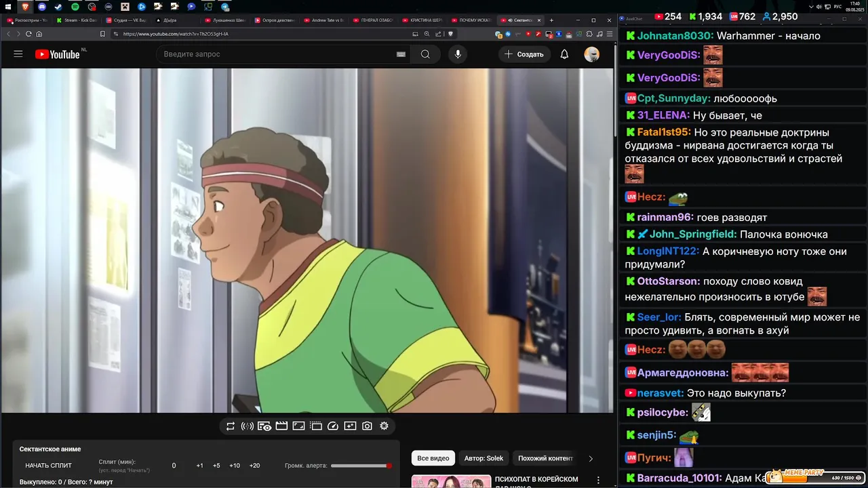Open Discord from the taskbar
The image size is (868, 488).
click(42, 7)
